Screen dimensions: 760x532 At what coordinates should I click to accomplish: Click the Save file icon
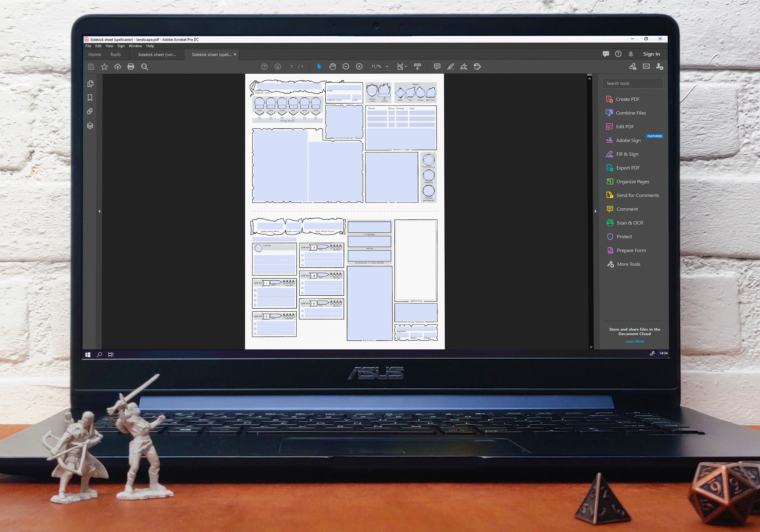tap(91, 67)
